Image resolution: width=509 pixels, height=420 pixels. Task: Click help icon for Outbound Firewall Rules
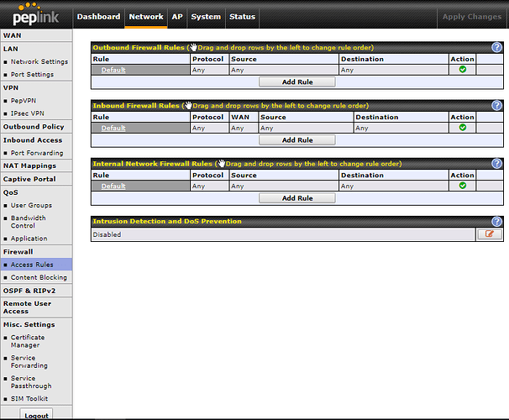(496, 48)
